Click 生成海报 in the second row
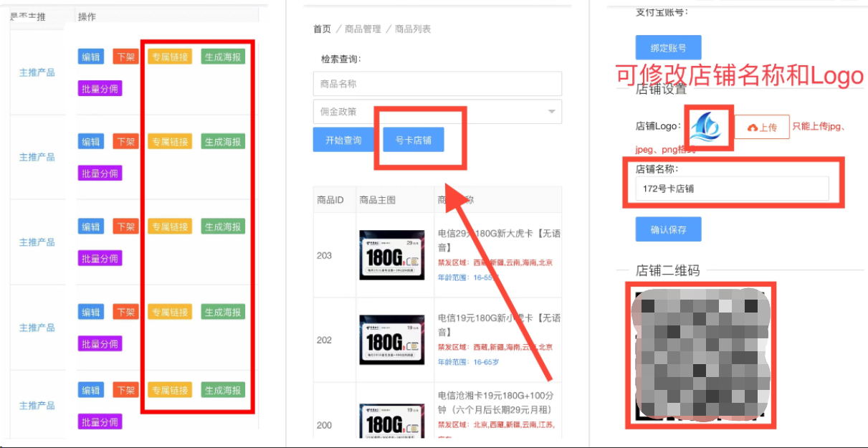Image resolution: width=868 pixels, height=448 pixels. tap(223, 142)
